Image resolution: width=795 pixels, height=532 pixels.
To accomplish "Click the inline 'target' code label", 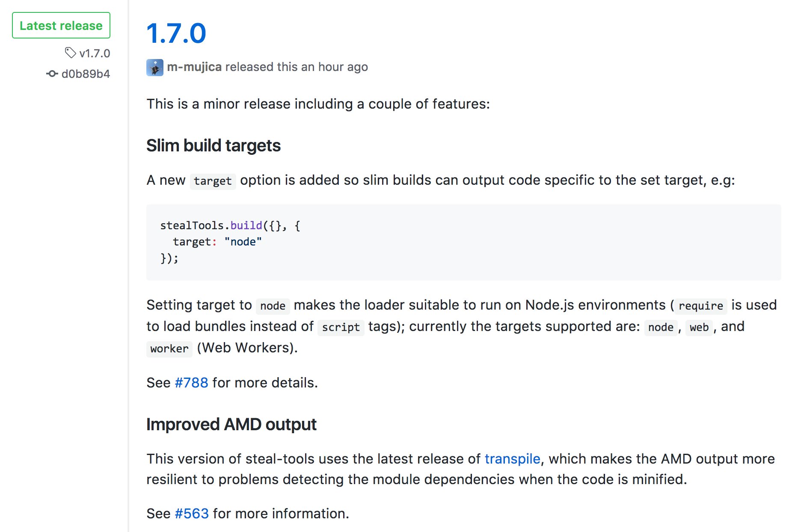I will click(213, 181).
